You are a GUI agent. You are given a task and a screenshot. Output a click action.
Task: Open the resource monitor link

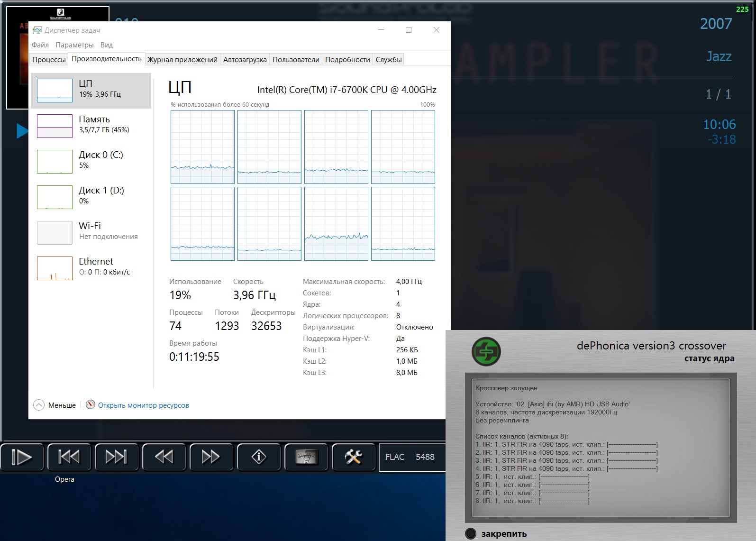coord(143,405)
